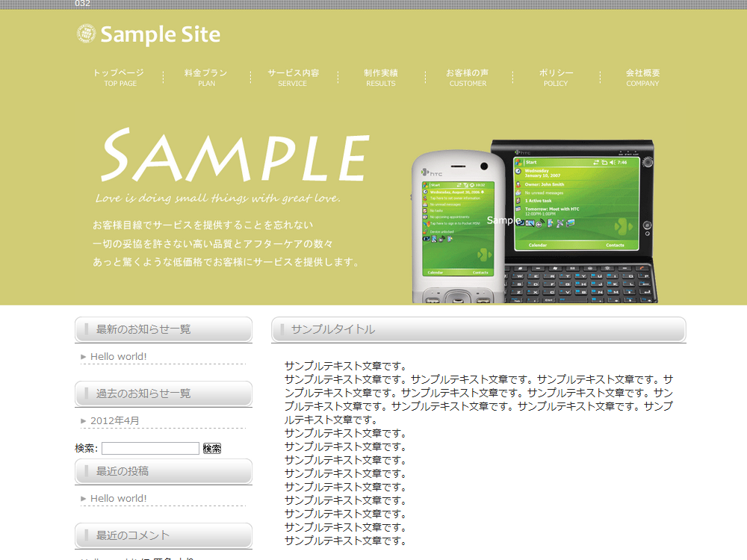Click arrow icon beside 2012年4月
The image size is (747, 560).
point(84,421)
